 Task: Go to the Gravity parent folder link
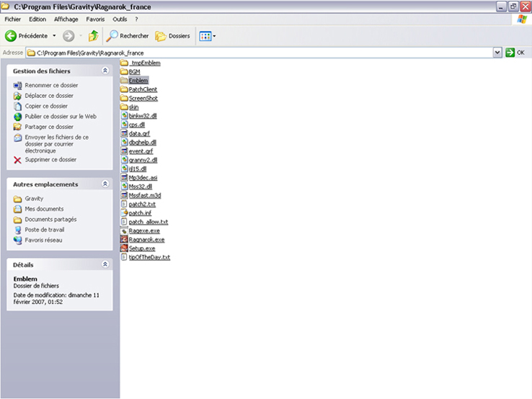pyautogui.click(x=34, y=199)
